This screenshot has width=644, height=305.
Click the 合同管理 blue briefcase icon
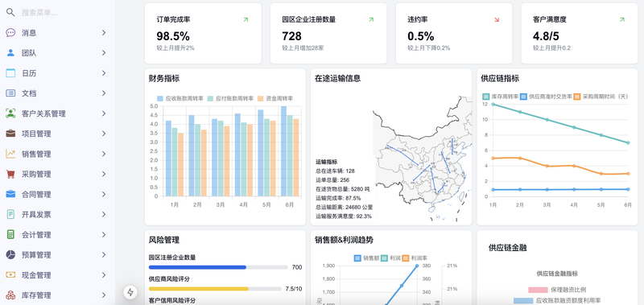tap(10, 194)
